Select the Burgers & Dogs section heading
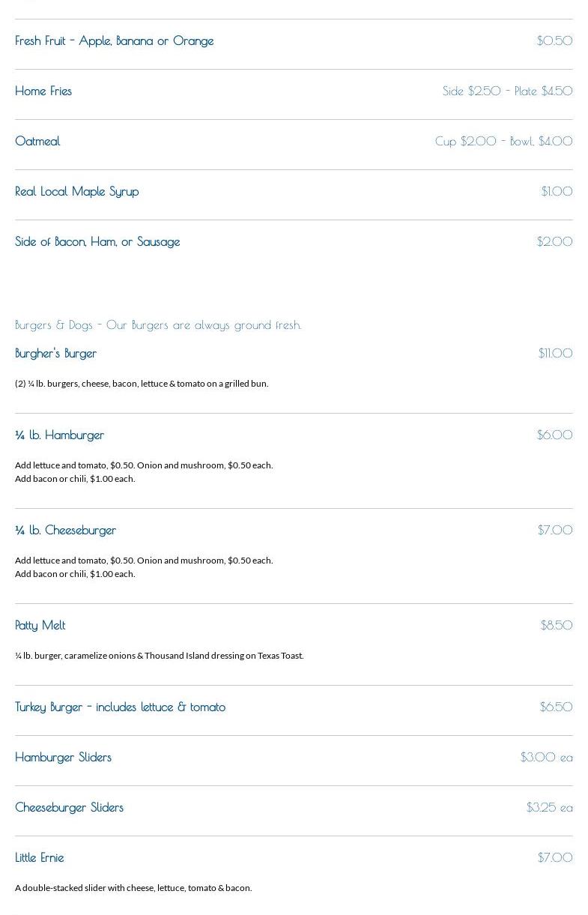Screen dimensions: 588x915 (158, 324)
